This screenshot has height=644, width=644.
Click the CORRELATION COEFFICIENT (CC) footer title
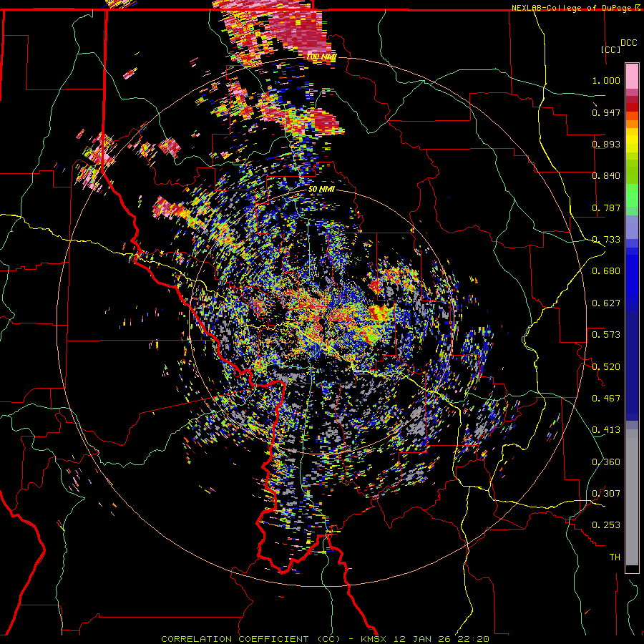[251, 639]
